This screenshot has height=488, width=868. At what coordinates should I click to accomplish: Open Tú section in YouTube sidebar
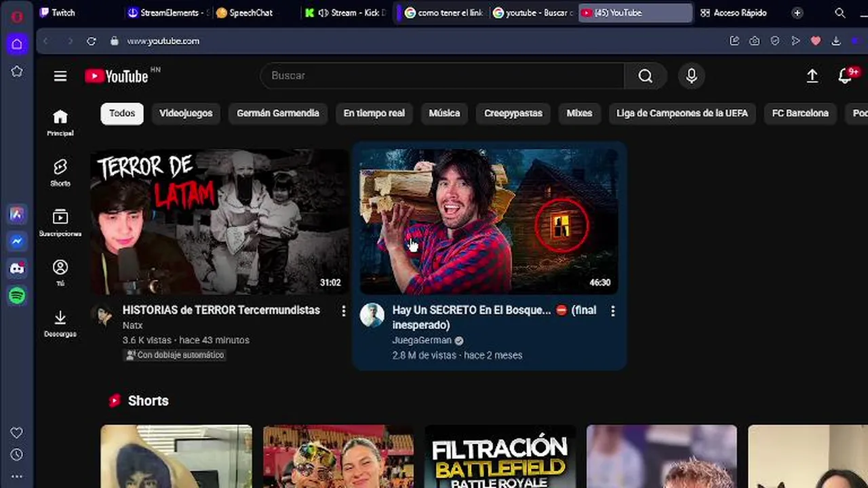pyautogui.click(x=60, y=273)
